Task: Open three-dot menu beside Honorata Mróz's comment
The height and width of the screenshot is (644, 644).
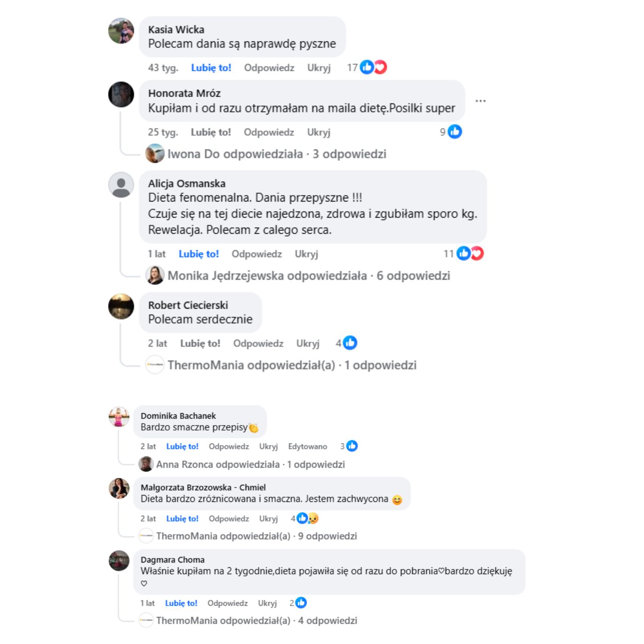Action: coord(481,101)
